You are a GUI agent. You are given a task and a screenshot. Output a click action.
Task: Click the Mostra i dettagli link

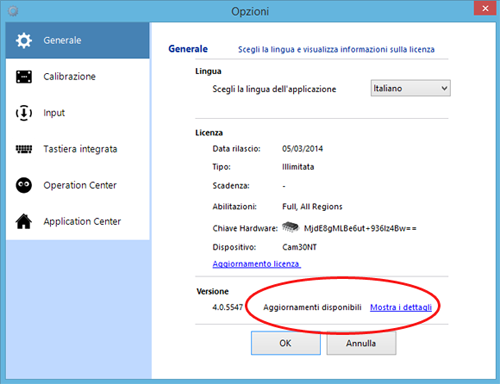401,307
